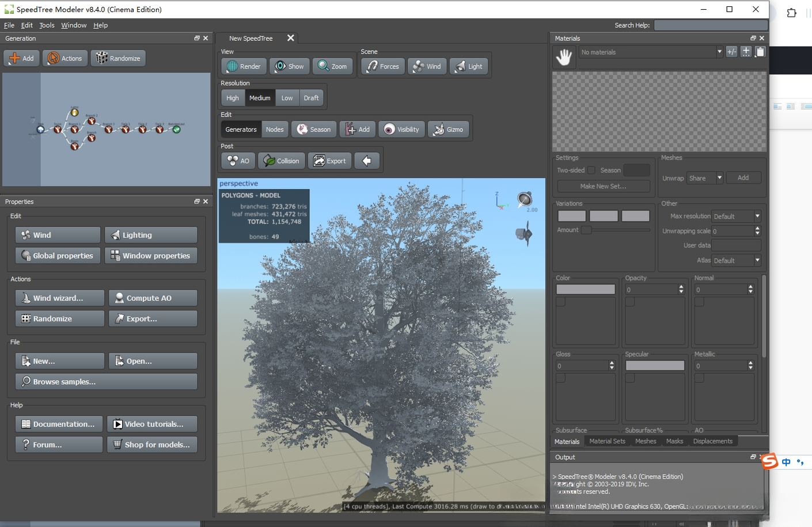Open the Tools menu

coord(47,25)
